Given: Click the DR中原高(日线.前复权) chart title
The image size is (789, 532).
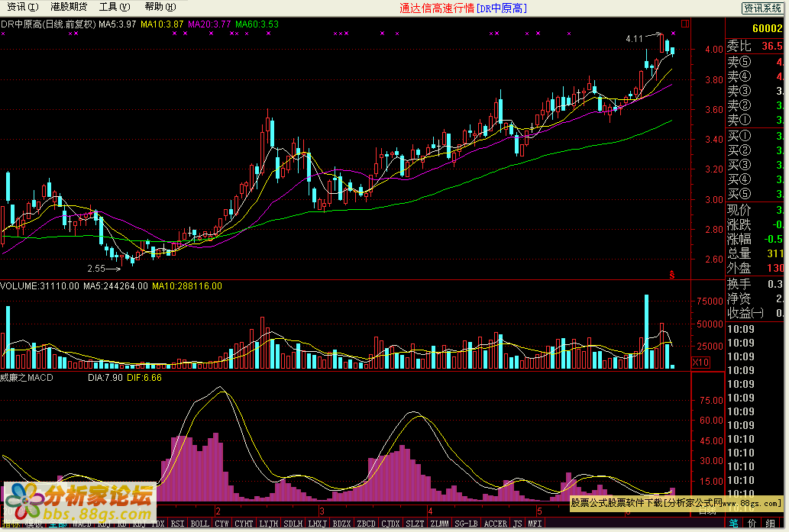Looking at the screenshot, I should point(48,24).
